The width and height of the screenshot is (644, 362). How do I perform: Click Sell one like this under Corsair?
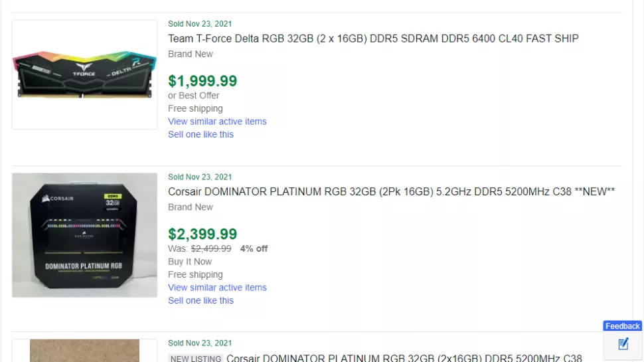tap(201, 300)
